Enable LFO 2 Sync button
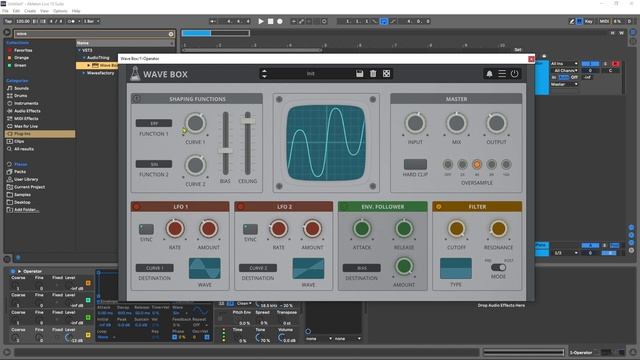Viewport: 640px width, 360px height. [250, 229]
